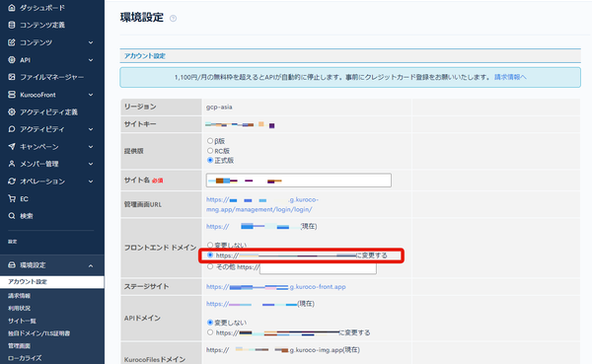The width and height of the screenshot is (592, 364).
Task: Open 独自ドメイン/TLS証明書 submenu item
Action: (38, 333)
